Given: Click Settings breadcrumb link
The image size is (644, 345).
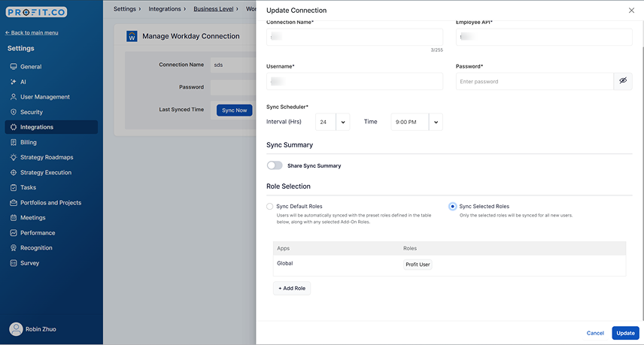Looking at the screenshot, I should coord(124,8).
